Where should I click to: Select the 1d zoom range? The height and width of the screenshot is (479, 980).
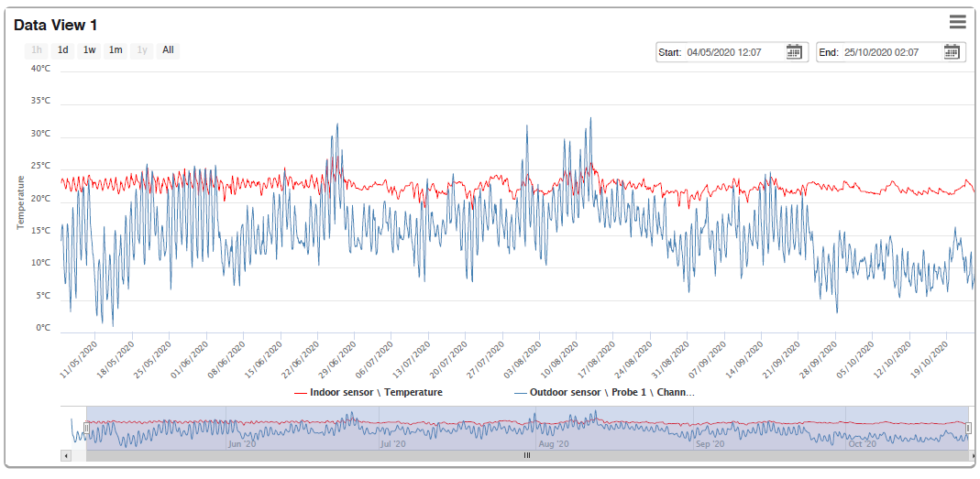pyautogui.click(x=63, y=50)
